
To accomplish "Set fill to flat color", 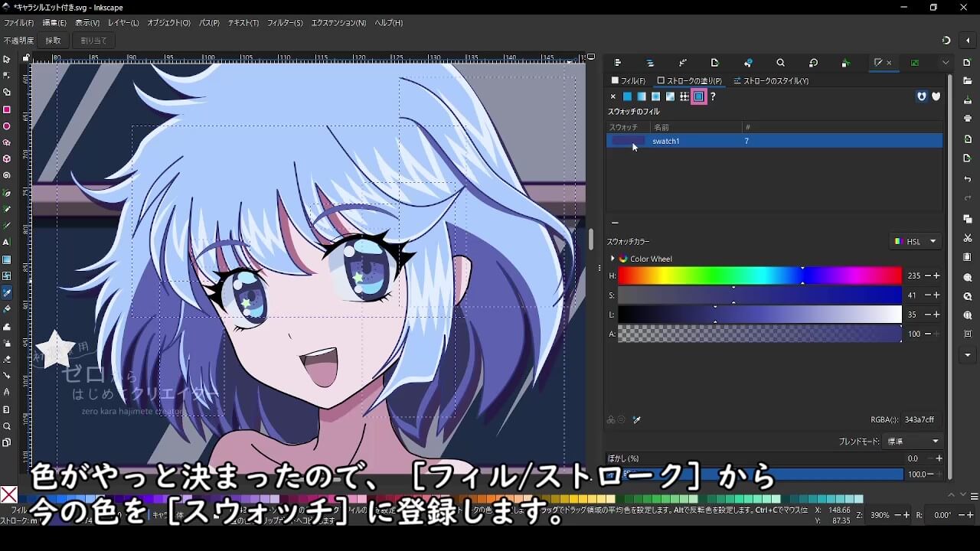I will pyautogui.click(x=627, y=96).
